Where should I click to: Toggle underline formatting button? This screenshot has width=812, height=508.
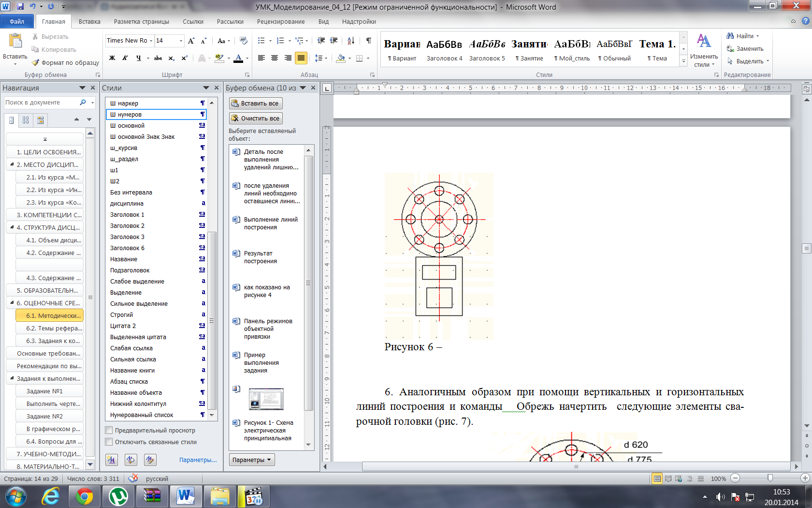pos(139,58)
